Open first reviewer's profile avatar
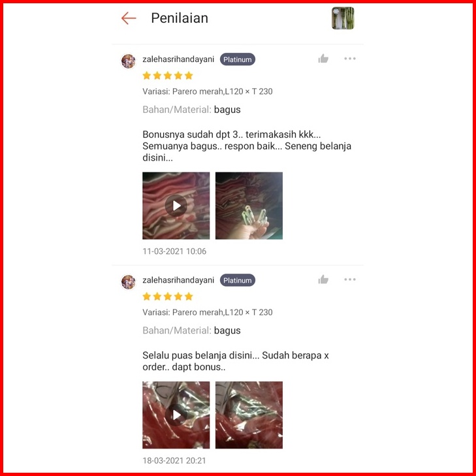Screen dimensions: 476x476 click(129, 61)
